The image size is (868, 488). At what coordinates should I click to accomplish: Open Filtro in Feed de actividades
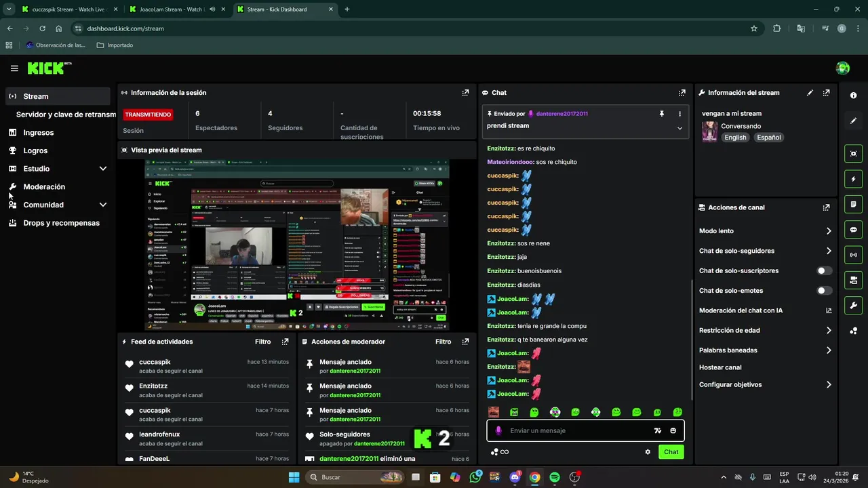262,342
